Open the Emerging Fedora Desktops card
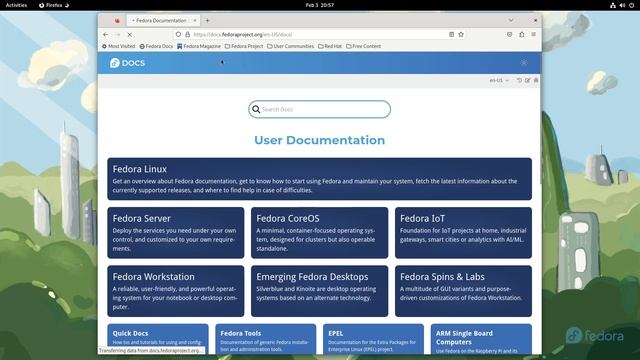This screenshot has width=640, height=360. click(x=320, y=291)
